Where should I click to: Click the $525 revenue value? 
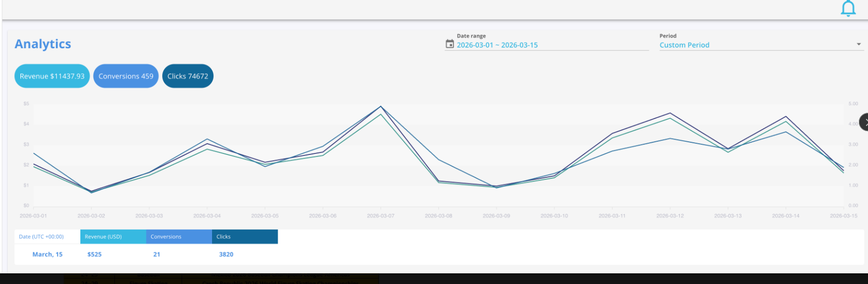[x=95, y=255]
